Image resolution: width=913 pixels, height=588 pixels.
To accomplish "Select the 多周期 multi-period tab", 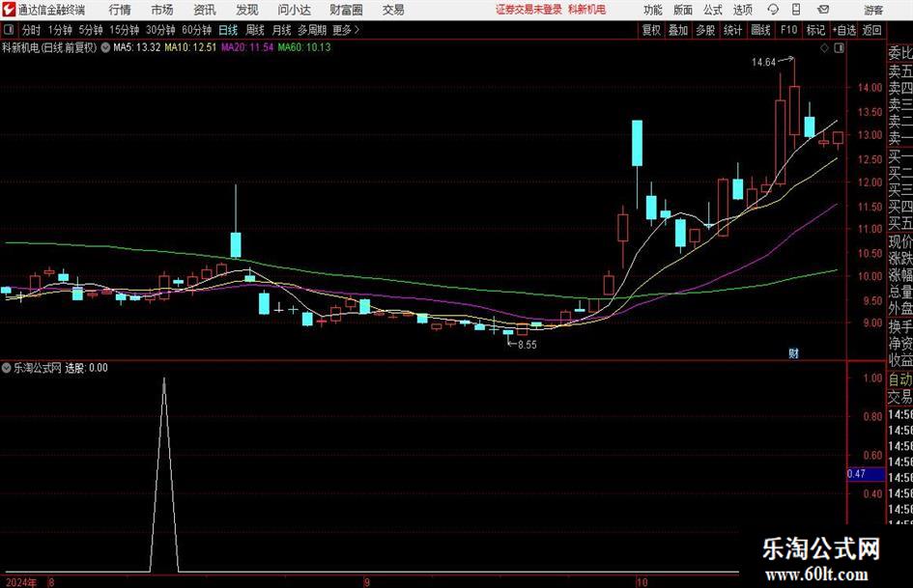I will [312, 30].
